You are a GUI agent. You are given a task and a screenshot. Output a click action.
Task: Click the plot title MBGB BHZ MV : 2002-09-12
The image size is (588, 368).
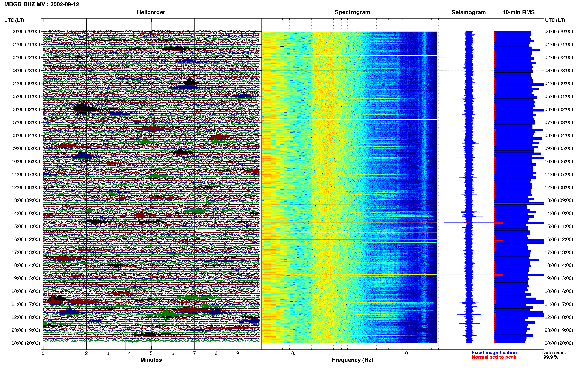point(42,4)
